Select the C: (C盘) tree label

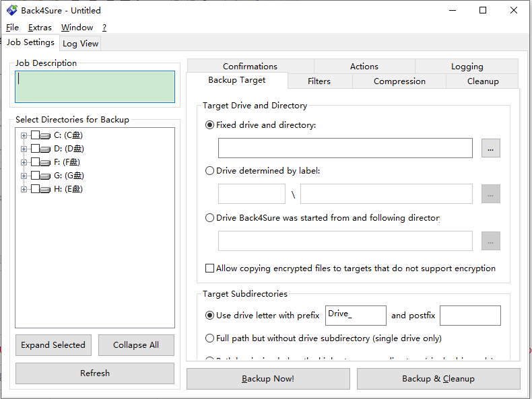(68, 135)
